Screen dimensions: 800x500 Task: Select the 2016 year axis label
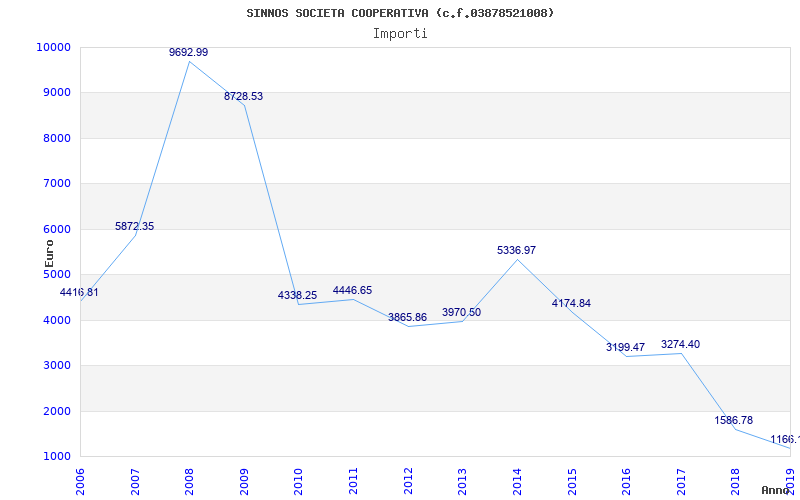click(627, 482)
